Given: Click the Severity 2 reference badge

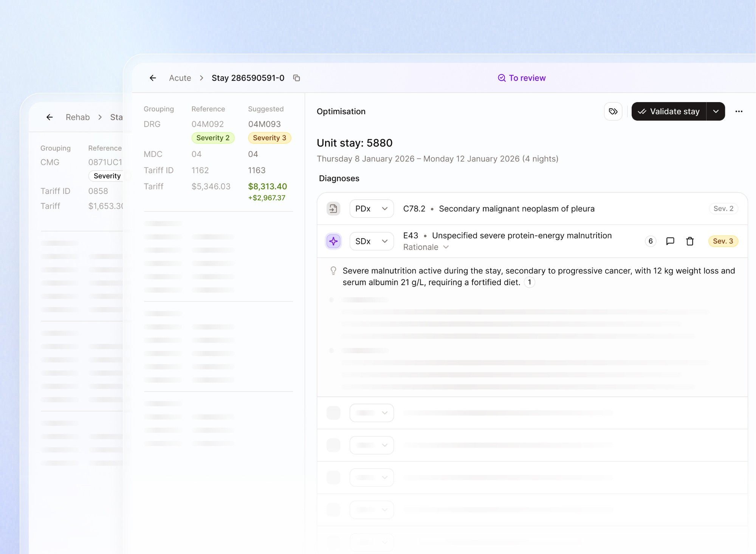Looking at the screenshot, I should pyautogui.click(x=213, y=138).
